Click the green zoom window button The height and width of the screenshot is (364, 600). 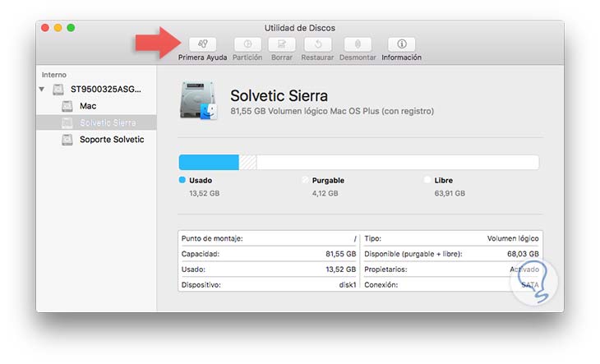pyautogui.click(x=71, y=28)
